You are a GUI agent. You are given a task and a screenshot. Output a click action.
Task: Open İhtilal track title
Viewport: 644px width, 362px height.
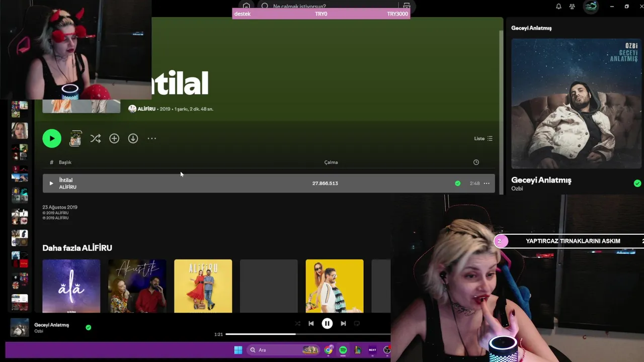[x=66, y=180]
